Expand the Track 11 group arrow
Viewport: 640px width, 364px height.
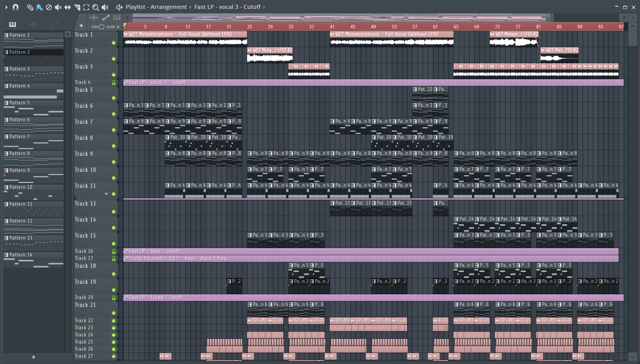point(106,194)
